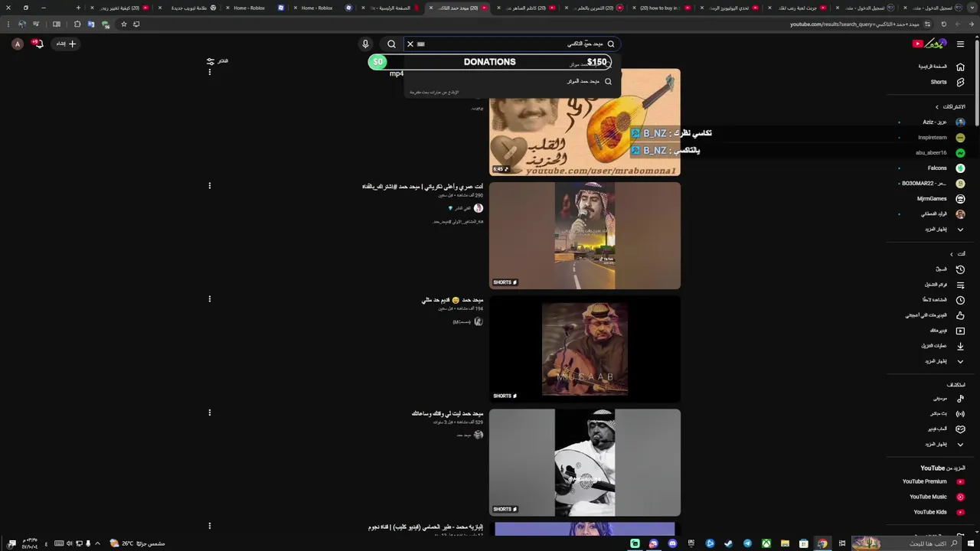Reload the page
Screen dimensions: 980x551
click(943, 24)
